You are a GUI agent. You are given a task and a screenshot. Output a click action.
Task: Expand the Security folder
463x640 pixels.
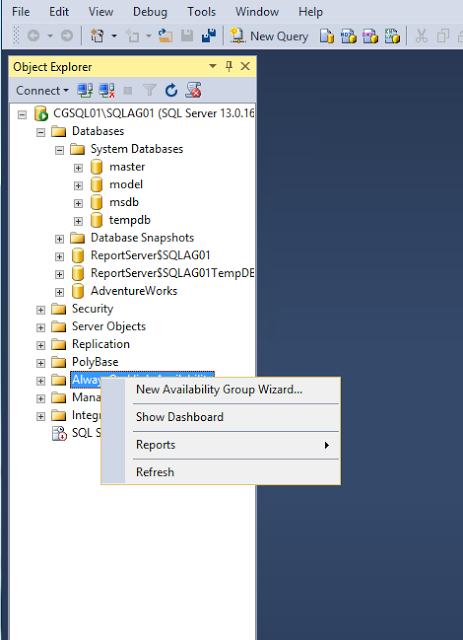[x=40, y=310]
